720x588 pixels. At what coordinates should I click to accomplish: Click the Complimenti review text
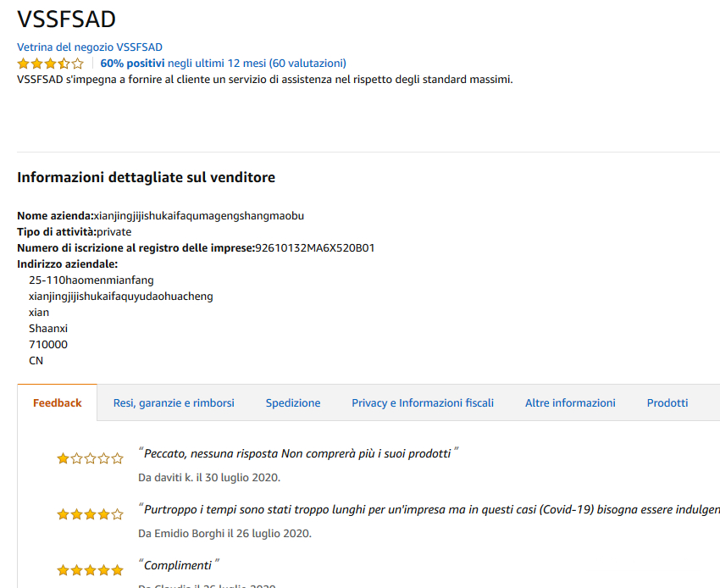[x=178, y=565]
